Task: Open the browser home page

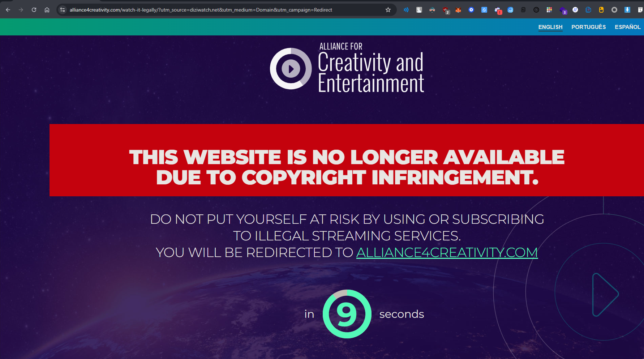Action: click(x=47, y=10)
